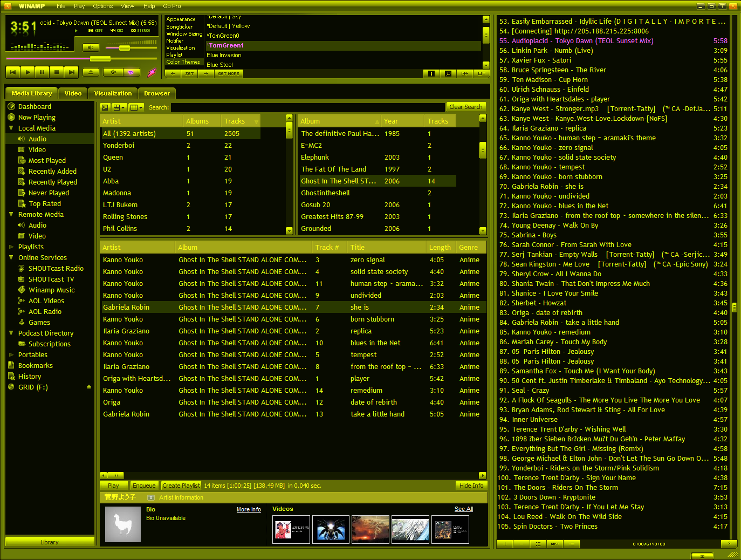Click the Clear Search button

coord(466,107)
